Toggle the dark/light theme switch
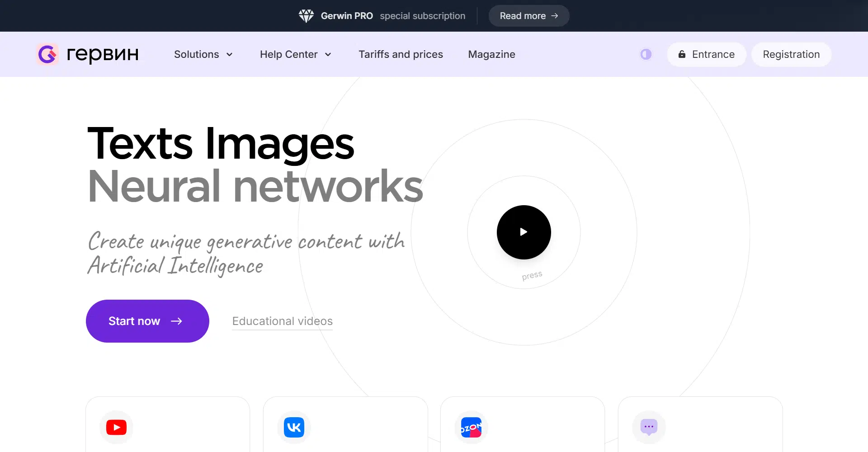This screenshot has width=868, height=452. pyautogui.click(x=646, y=54)
